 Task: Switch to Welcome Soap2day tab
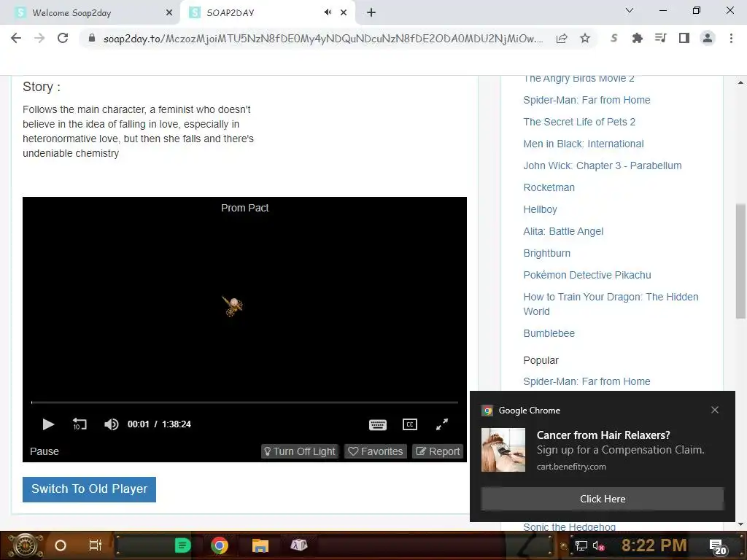pos(90,13)
